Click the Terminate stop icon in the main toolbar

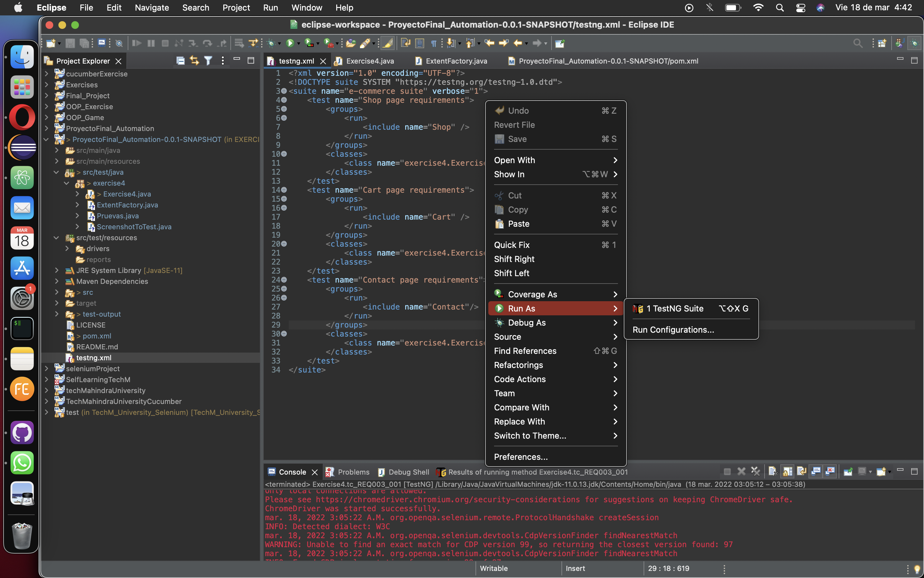165,43
